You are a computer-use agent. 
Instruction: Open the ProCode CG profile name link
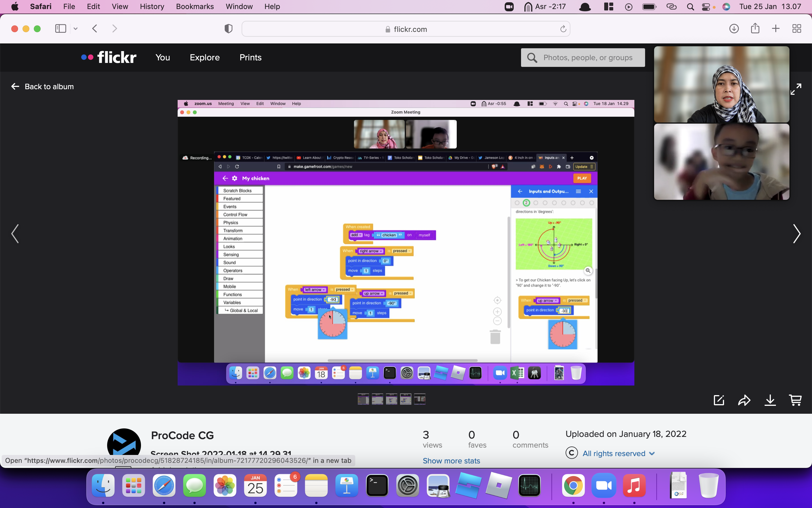182,435
